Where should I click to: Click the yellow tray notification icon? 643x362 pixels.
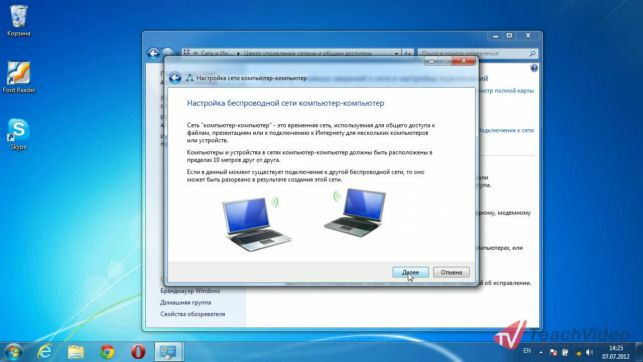tap(578, 353)
